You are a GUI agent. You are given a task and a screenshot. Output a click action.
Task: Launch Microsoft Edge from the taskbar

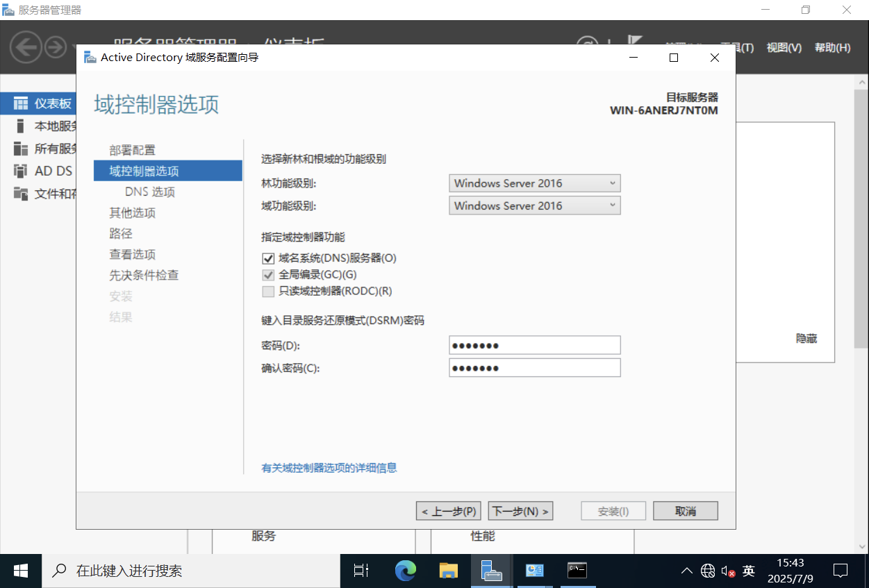coord(405,571)
